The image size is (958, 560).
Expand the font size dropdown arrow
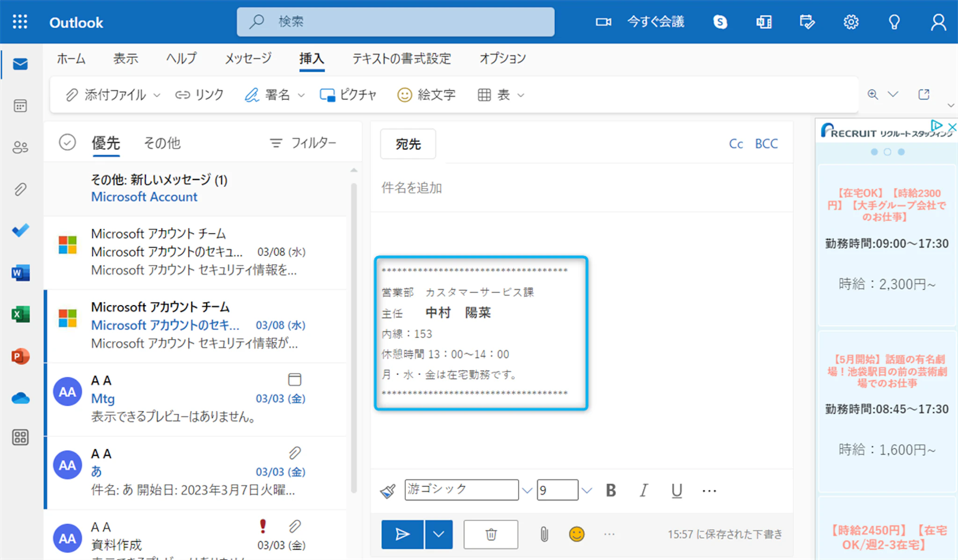point(587,490)
